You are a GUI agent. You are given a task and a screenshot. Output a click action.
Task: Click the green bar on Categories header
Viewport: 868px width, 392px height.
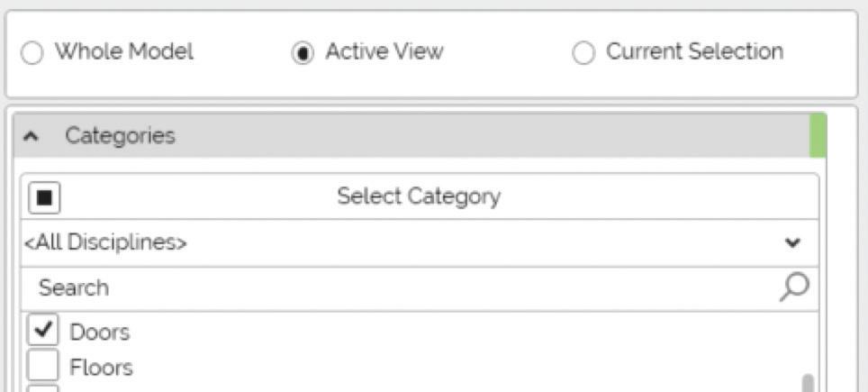pos(818,135)
